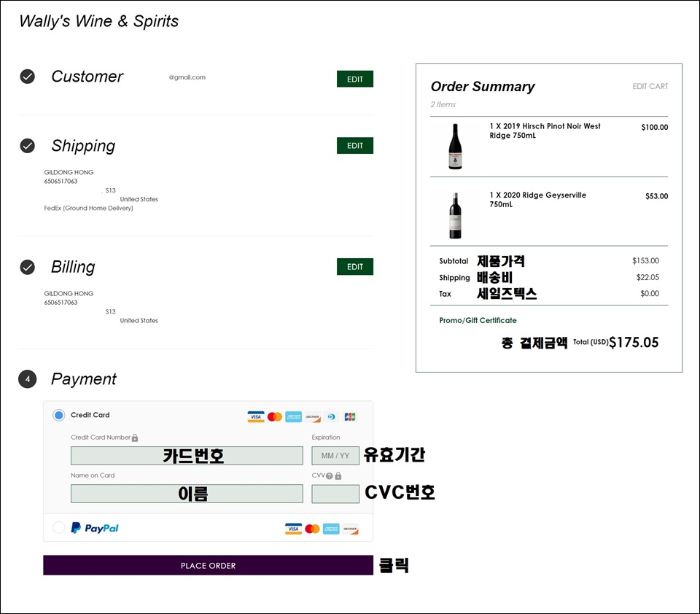Click the Shipping step checkmark icon

(27, 146)
